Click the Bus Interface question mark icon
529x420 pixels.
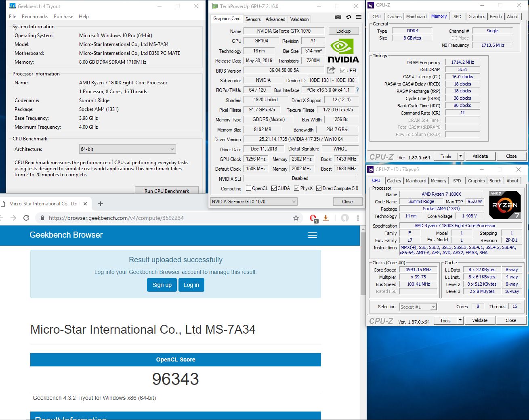point(357,90)
